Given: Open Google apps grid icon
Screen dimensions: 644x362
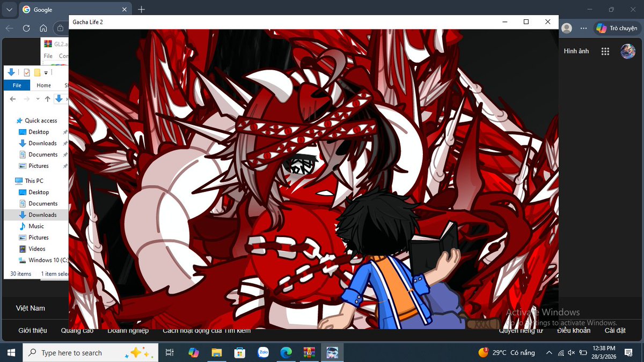Looking at the screenshot, I should [x=605, y=51].
